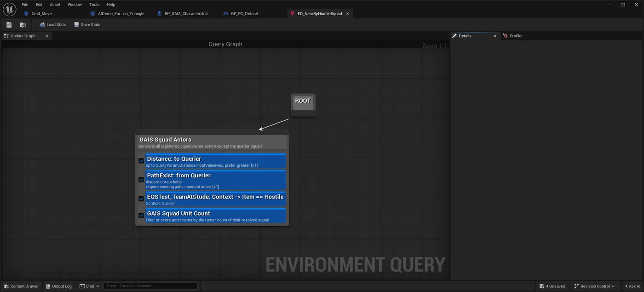Click the 4 Unsaved button
This screenshot has height=292, width=644.
pyautogui.click(x=552, y=286)
